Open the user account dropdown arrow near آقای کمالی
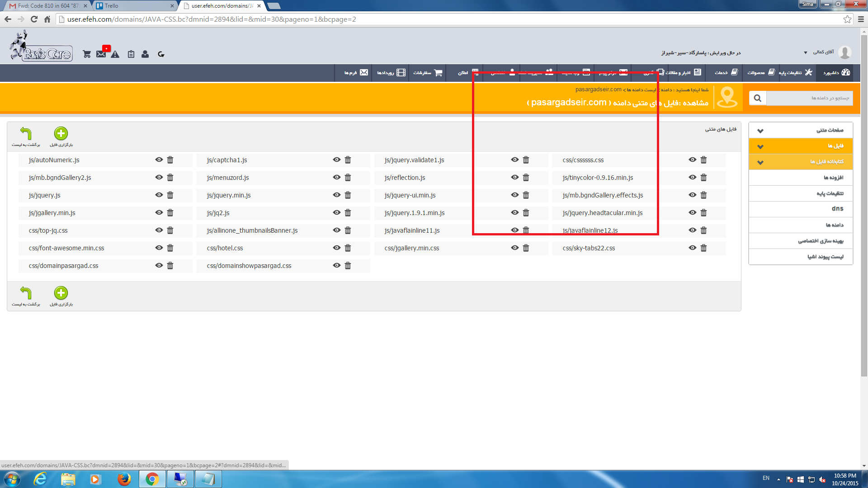This screenshot has height=488, width=868. pos(806,53)
